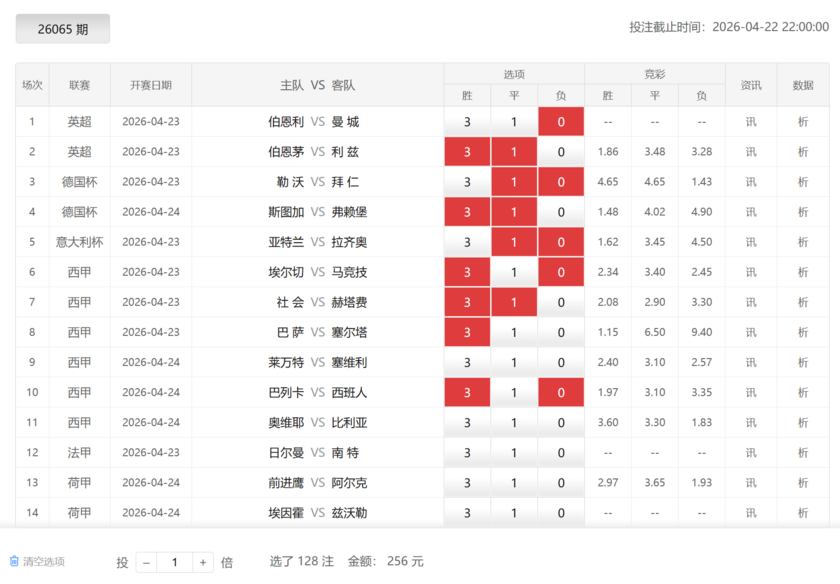
Task: Deselect 胜 for 伯恩茅 vs 利兹
Action: click(467, 151)
